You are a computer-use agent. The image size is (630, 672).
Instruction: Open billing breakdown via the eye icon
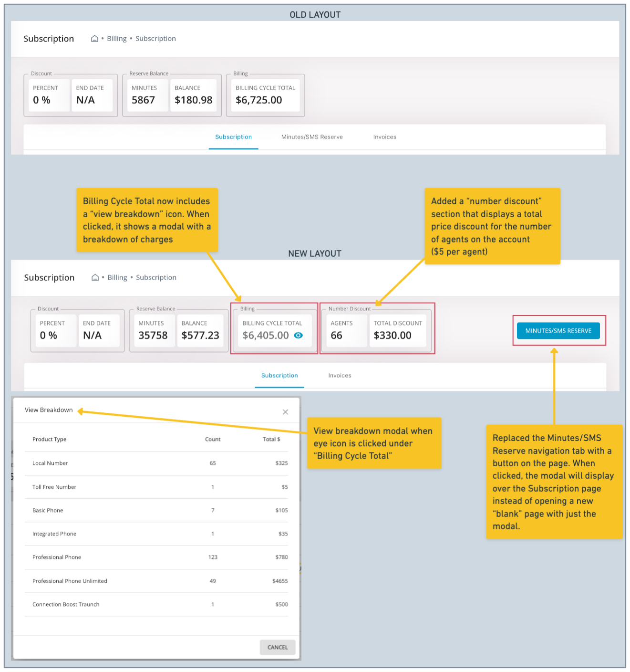pyautogui.click(x=299, y=336)
